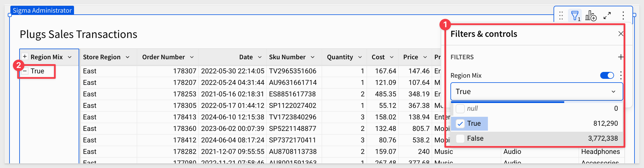Open Region Mix filter's more options

[x=621, y=75]
